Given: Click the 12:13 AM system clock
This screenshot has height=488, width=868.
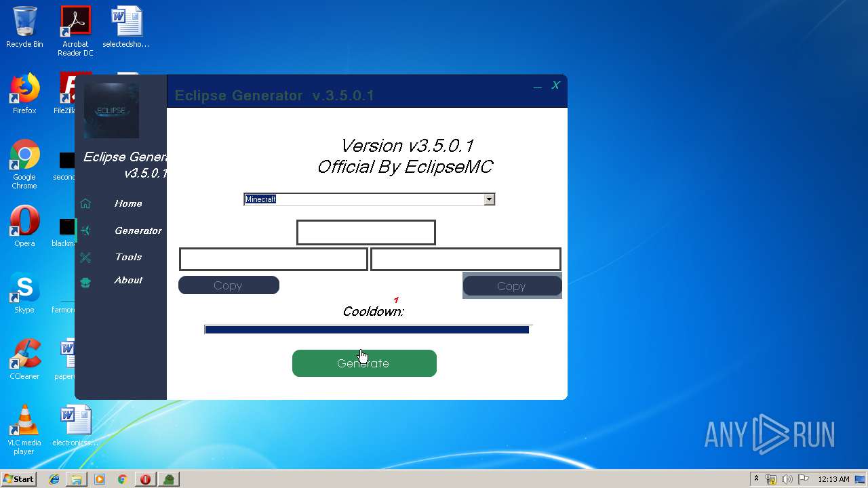Looking at the screenshot, I should 833,479.
